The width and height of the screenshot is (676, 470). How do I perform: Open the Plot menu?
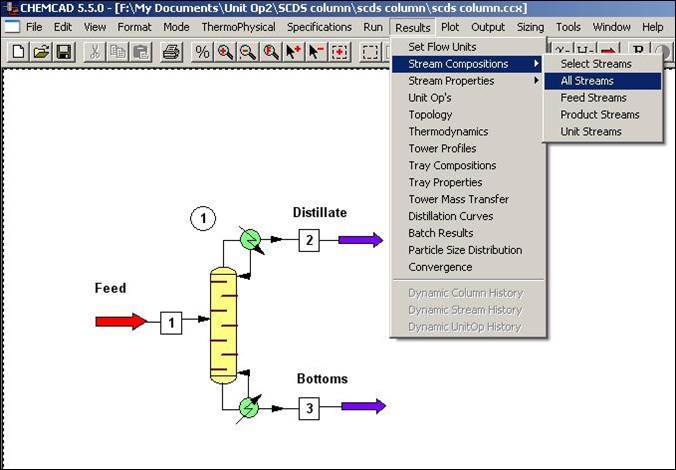450,27
